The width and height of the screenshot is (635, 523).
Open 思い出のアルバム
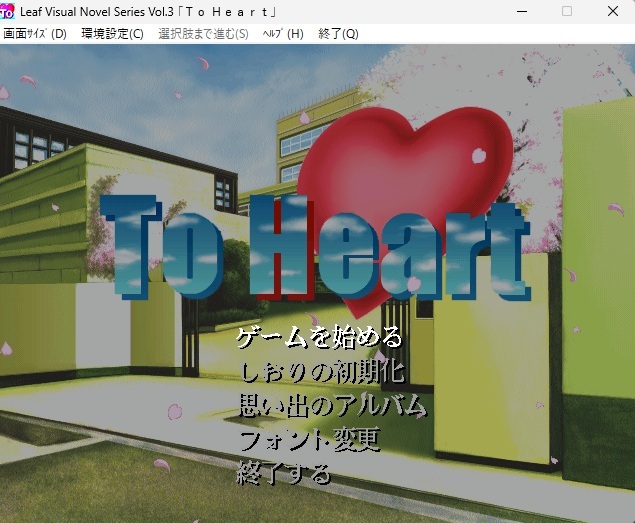[x=332, y=406]
